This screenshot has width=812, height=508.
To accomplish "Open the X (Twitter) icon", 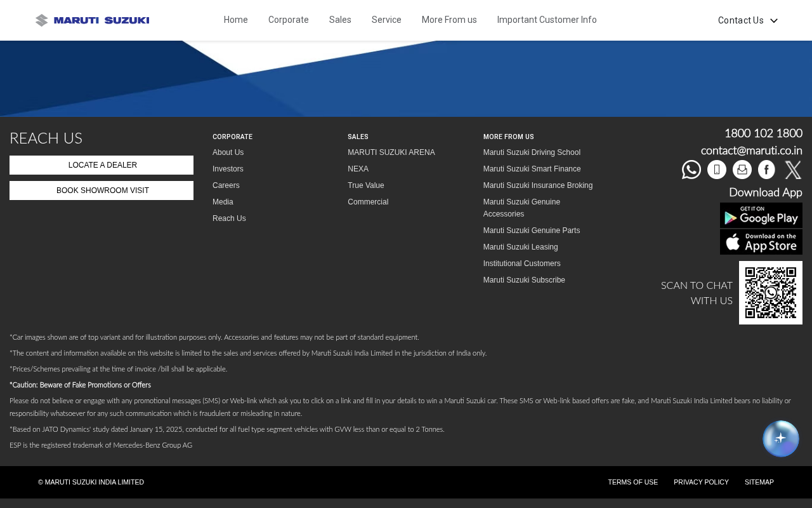I will point(793,170).
